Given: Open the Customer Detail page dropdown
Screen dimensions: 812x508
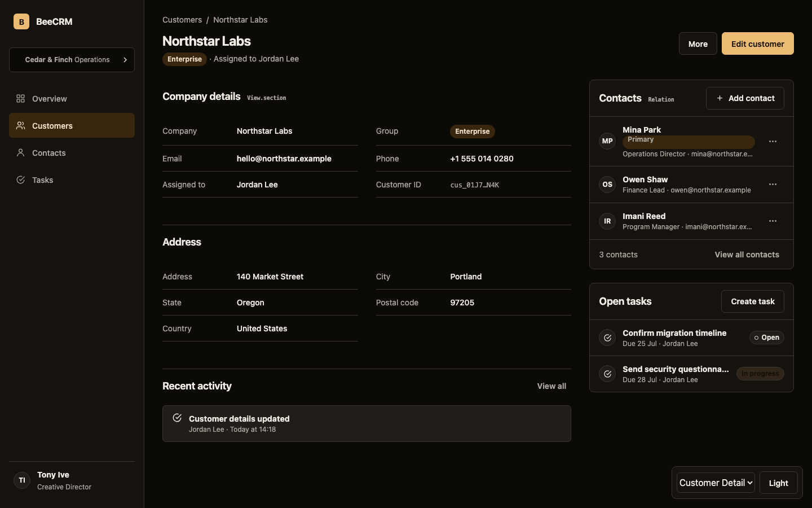Looking at the screenshot, I should point(716,483).
